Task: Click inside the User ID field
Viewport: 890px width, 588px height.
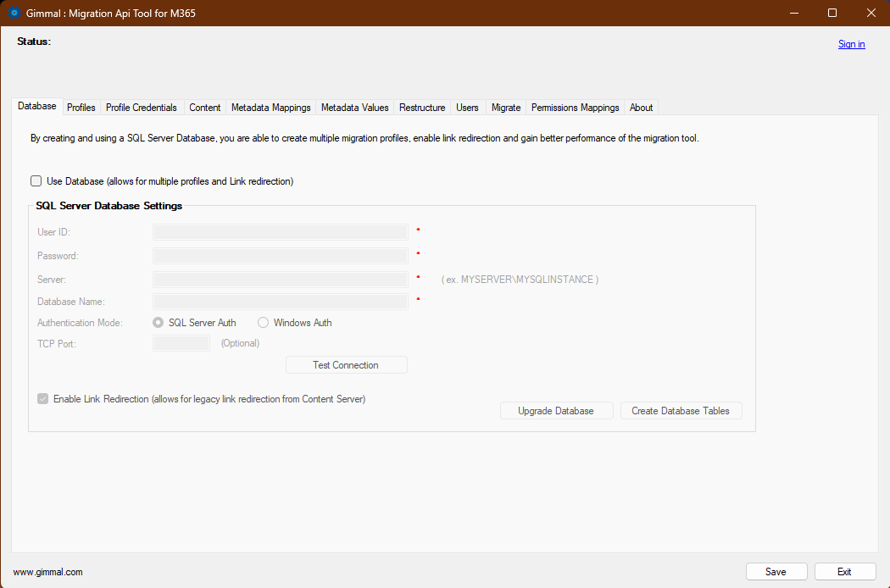Action: [280, 231]
